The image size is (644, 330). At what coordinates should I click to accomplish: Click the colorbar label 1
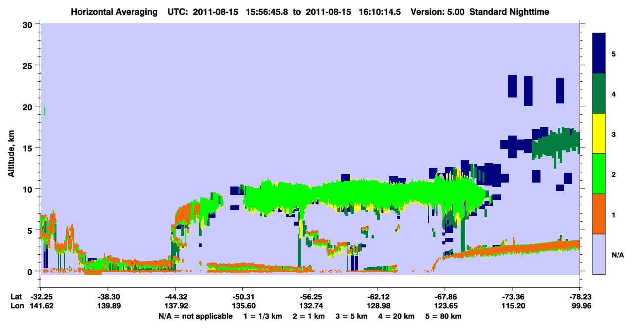(613, 214)
